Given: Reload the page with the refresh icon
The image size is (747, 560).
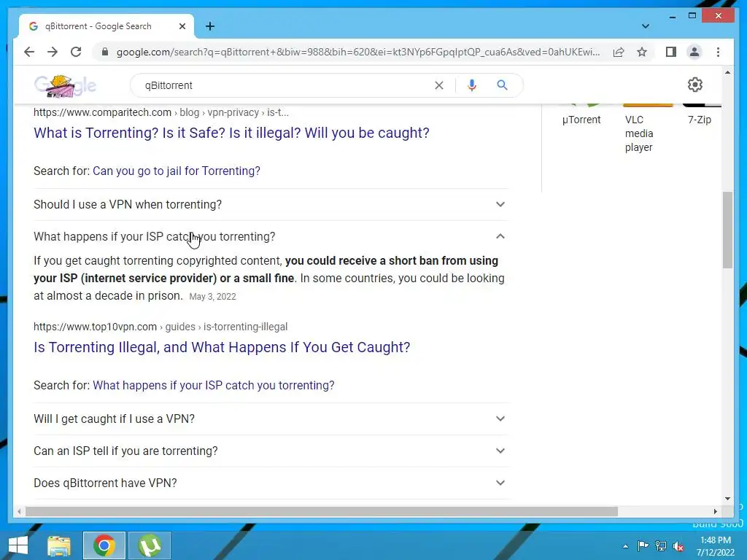Looking at the screenshot, I should coord(76,52).
